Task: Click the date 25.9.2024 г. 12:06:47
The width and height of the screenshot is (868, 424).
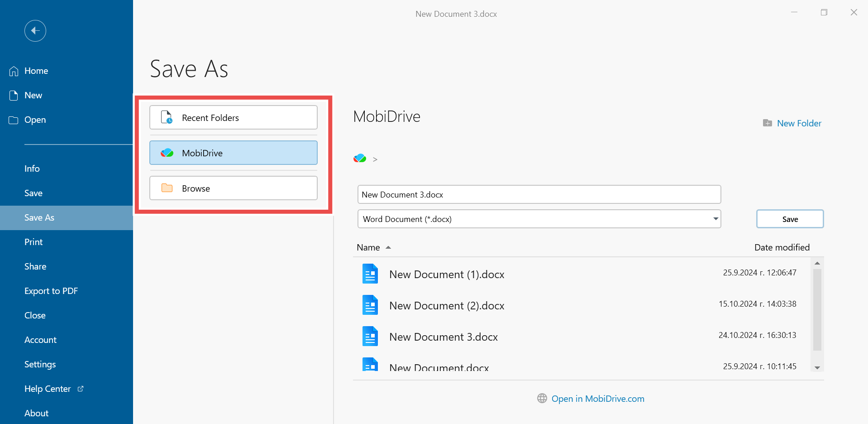Action: click(x=759, y=273)
